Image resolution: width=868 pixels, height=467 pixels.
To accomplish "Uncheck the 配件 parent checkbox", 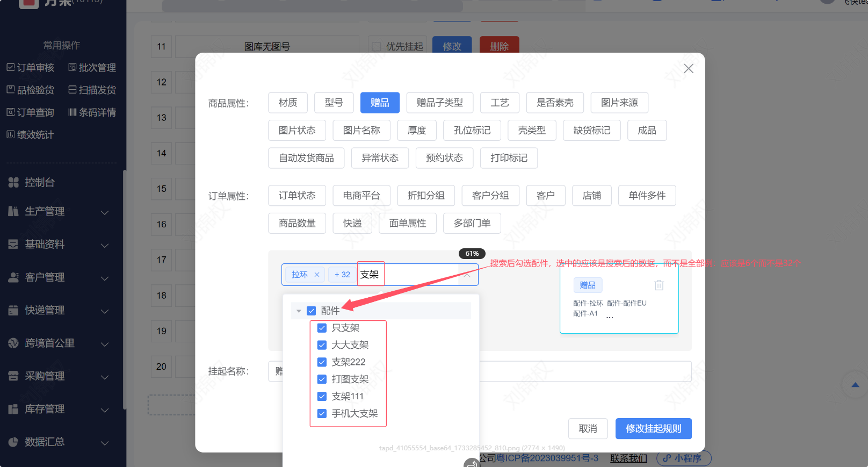I will [x=311, y=311].
